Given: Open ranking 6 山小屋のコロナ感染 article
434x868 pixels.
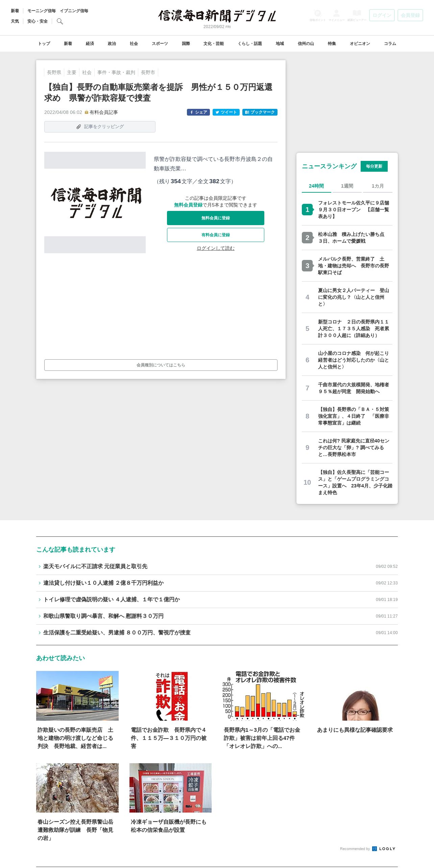Looking at the screenshot, I should pos(347,360).
